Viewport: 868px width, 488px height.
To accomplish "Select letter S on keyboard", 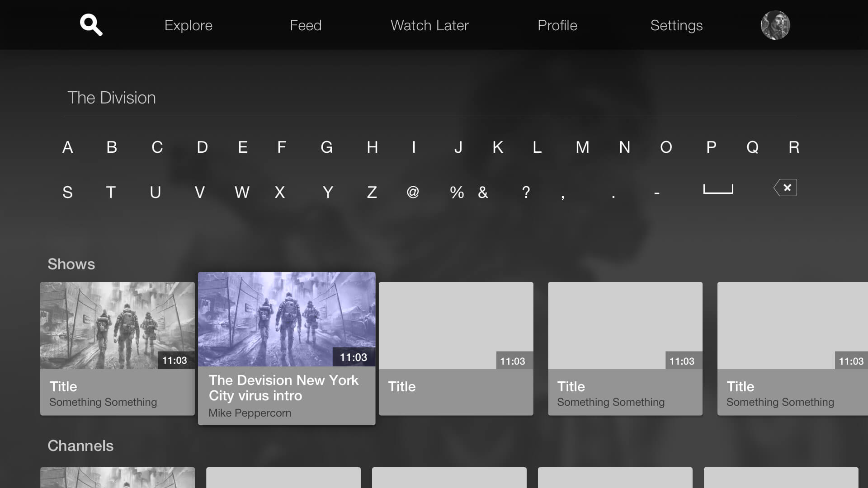I will tap(67, 192).
